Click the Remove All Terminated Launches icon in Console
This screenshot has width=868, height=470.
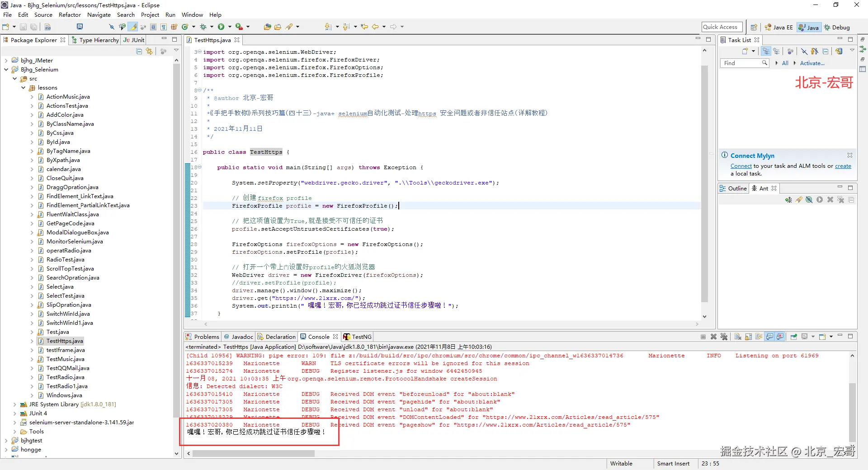[x=724, y=337]
